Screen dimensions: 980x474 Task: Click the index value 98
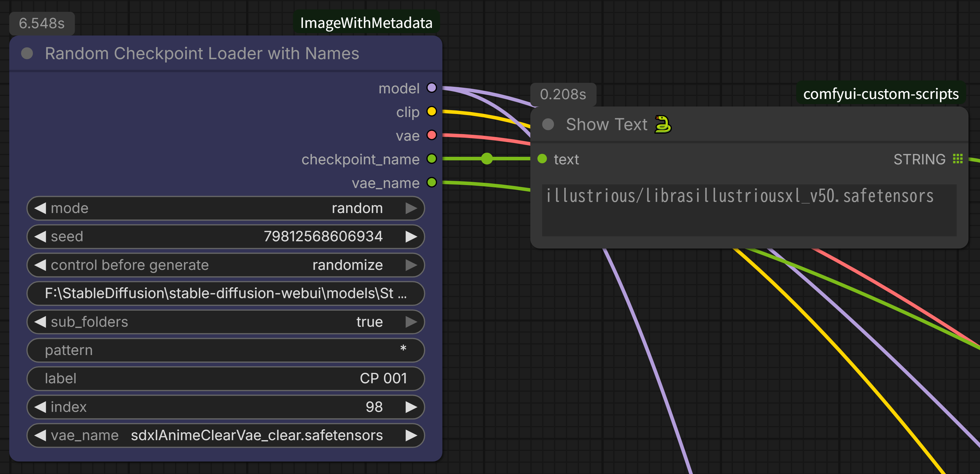(374, 407)
